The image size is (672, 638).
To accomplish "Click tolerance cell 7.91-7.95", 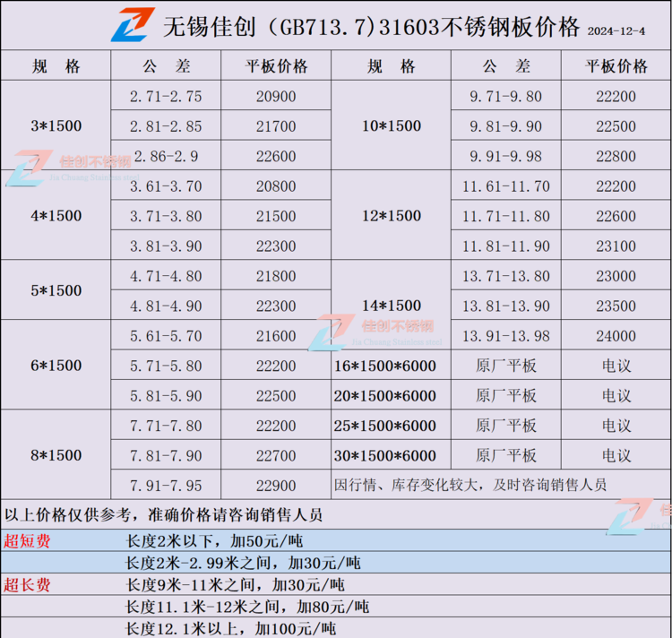I will coord(166,485).
